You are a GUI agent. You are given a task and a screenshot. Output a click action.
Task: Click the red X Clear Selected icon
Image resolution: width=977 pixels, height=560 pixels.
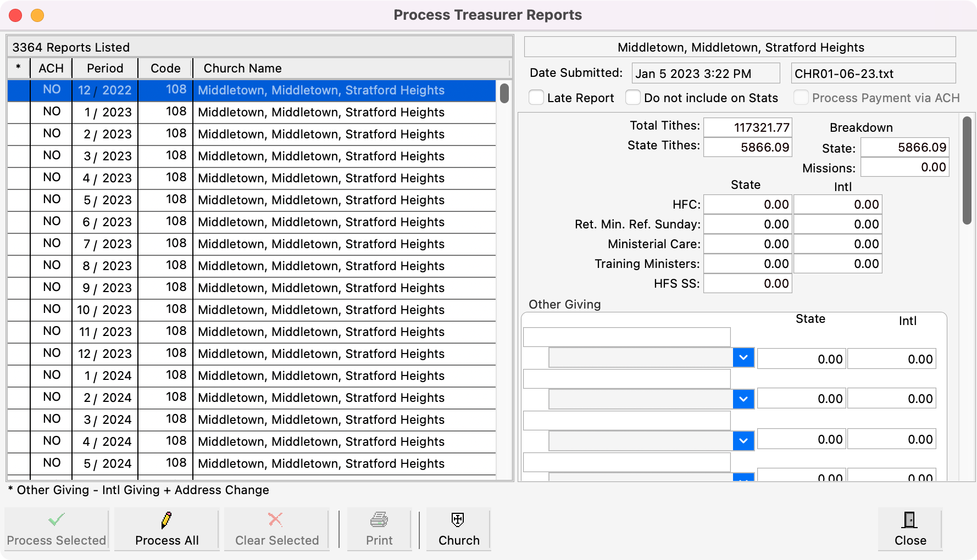[276, 519]
